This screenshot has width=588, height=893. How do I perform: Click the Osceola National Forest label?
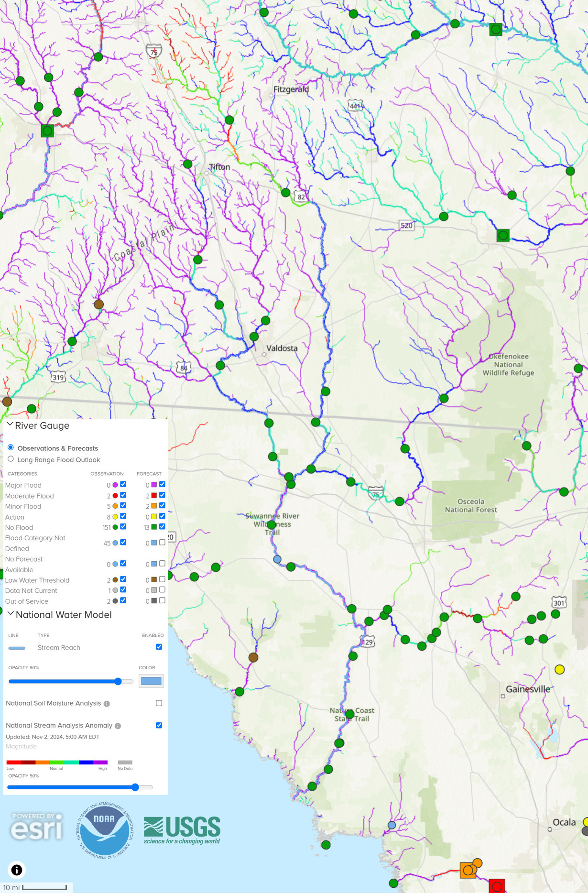pyautogui.click(x=471, y=506)
